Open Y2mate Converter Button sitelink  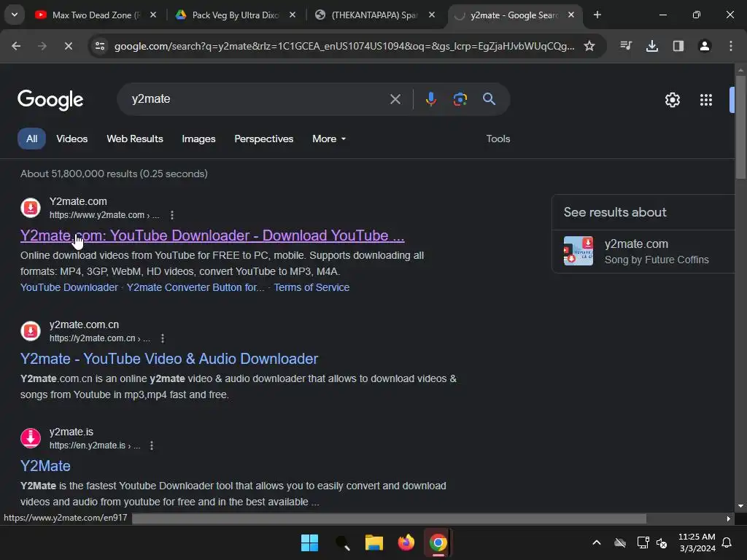coord(196,287)
